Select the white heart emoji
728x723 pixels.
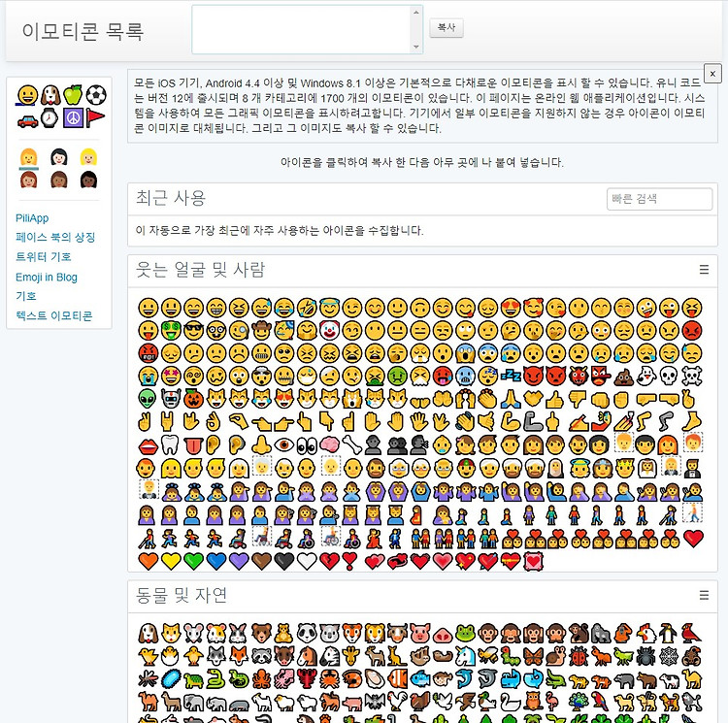307,562
